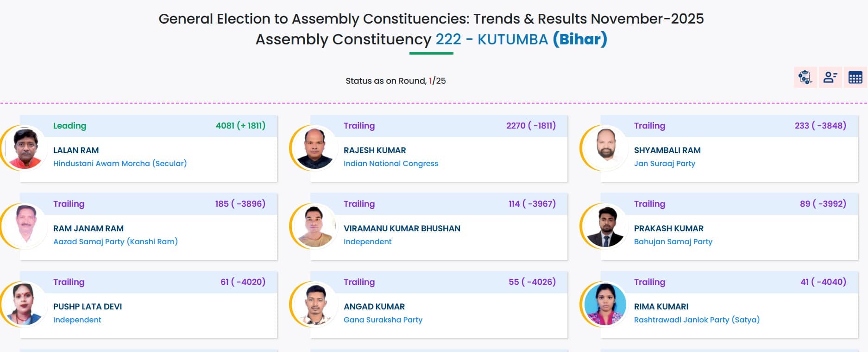
Task: Open the round-wise clipboard results icon
Action: (x=805, y=77)
